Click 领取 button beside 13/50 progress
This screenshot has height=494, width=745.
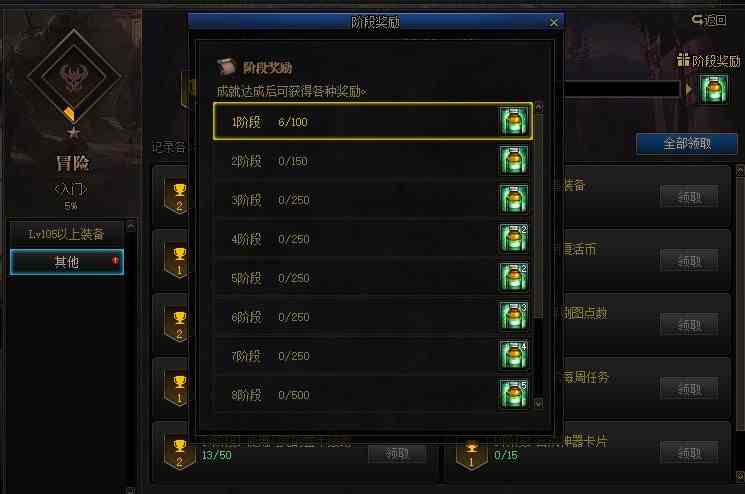[x=397, y=454]
